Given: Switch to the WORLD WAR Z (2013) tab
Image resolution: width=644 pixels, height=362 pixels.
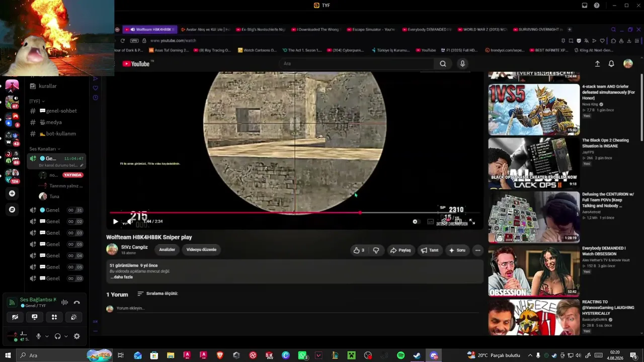Looking at the screenshot, I should (x=482, y=30).
